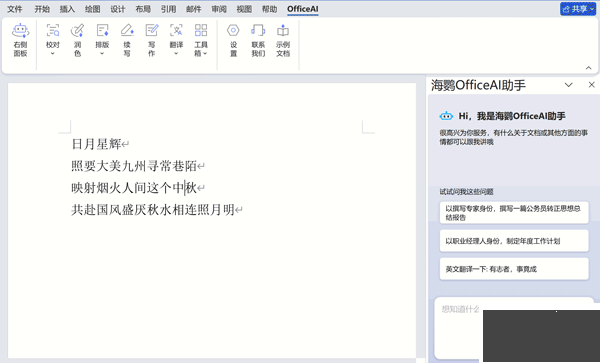Switch to the 引用 tab
Image resolution: width=600 pixels, height=363 pixels.
tap(168, 9)
